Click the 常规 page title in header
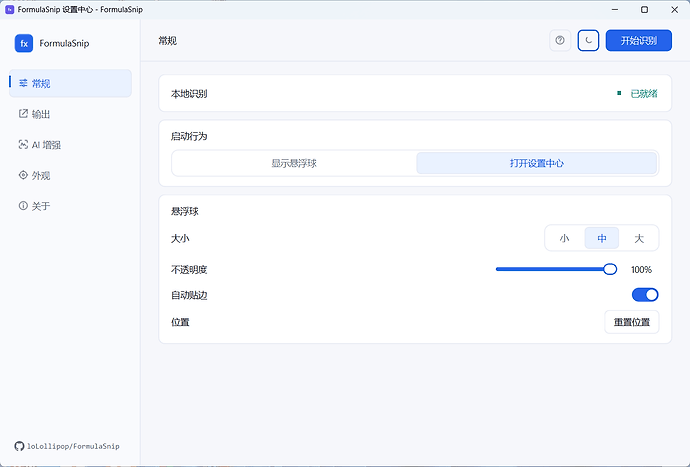The image size is (690, 467). 168,41
